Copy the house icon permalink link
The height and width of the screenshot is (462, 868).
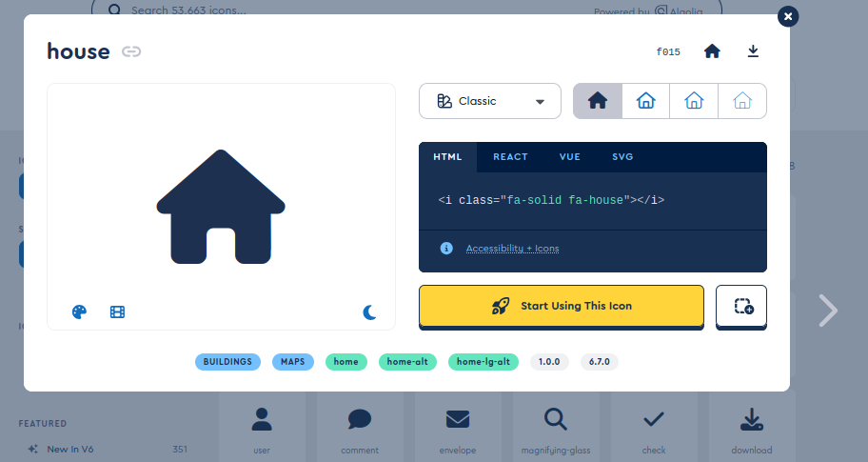(x=131, y=51)
